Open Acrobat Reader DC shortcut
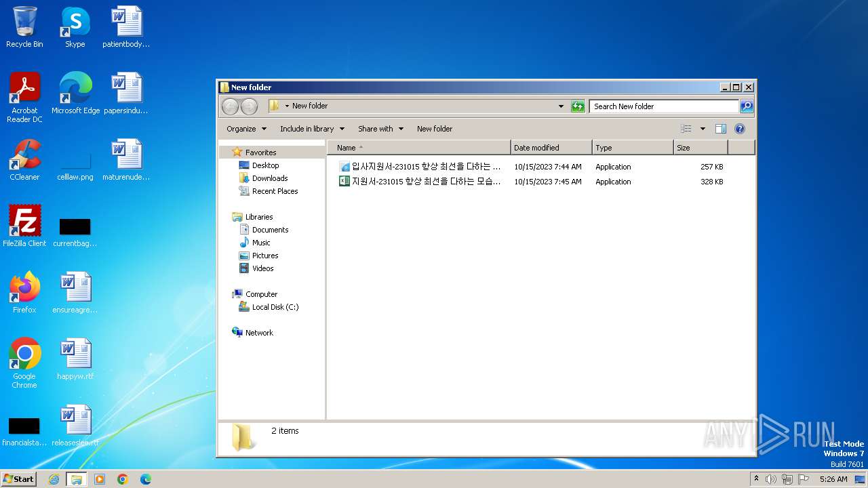Viewport: 868px width, 488px height. coord(24,98)
